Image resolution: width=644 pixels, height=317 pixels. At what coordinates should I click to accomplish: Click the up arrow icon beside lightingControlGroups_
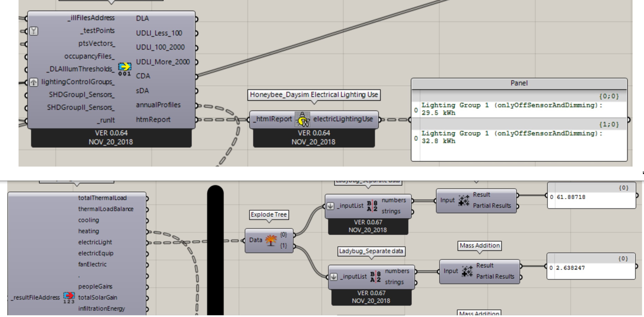(34, 82)
